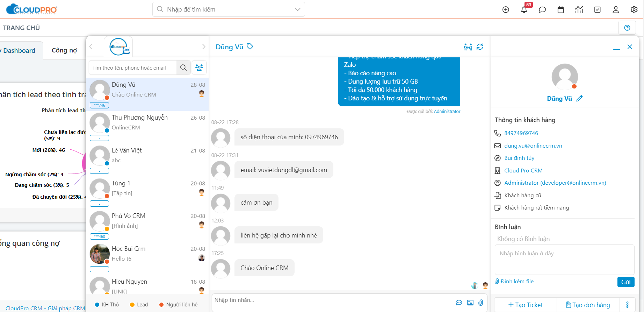Image resolution: width=644 pixels, height=312 pixels.
Task: Open Administrator (developer@onlinecrm.vn) link
Action: (555, 183)
